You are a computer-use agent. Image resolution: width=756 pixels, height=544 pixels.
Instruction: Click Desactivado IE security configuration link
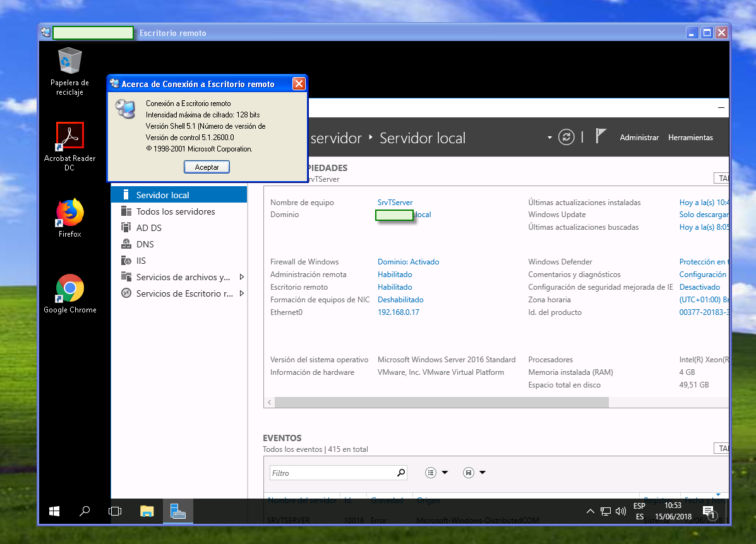pos(700,287)
